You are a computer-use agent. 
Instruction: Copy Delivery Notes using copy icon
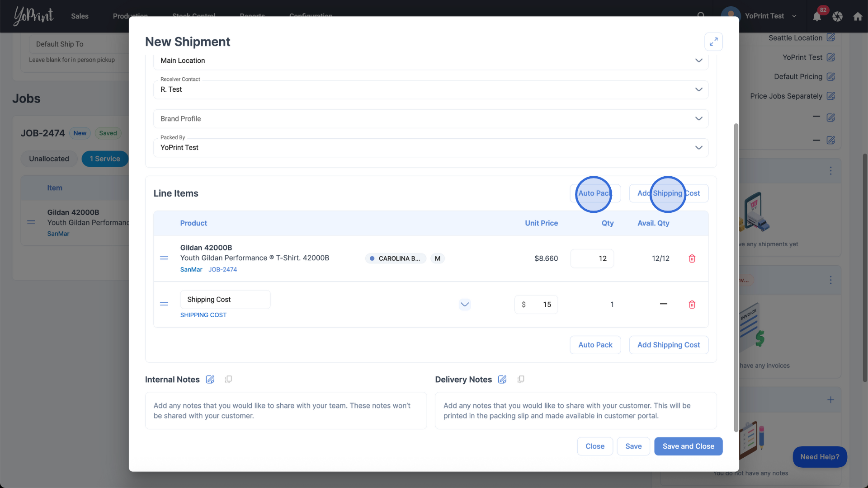[x=521, y=380]
